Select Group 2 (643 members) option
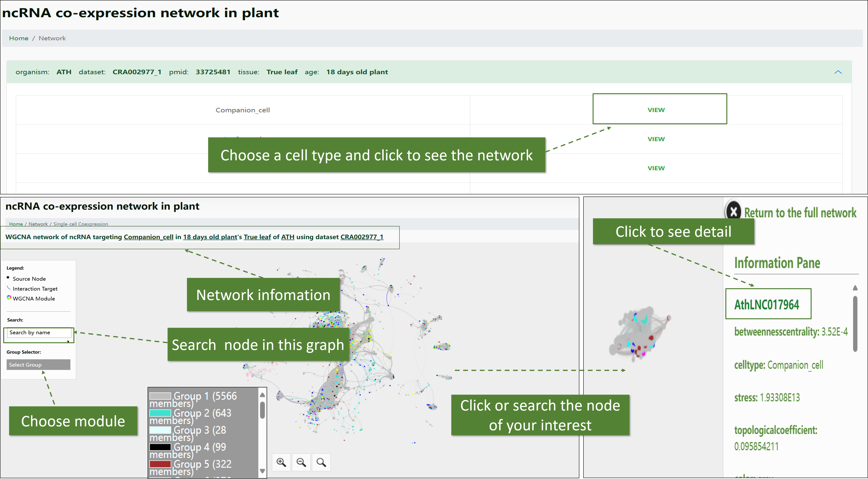This screenshot has width=868, height=479. 202,413
